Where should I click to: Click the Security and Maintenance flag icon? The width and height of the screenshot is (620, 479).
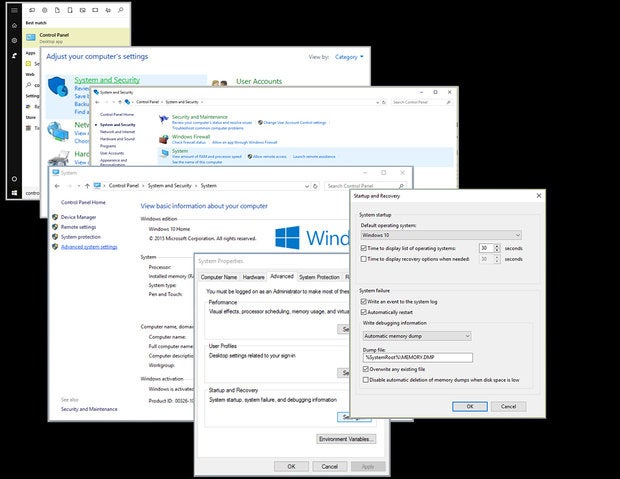[164, 119]
